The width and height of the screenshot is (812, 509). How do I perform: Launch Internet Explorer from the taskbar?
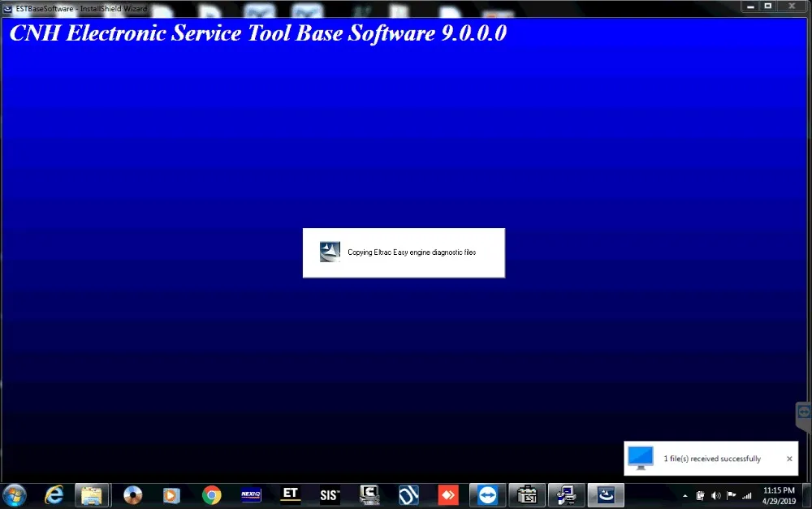[54, 495]
